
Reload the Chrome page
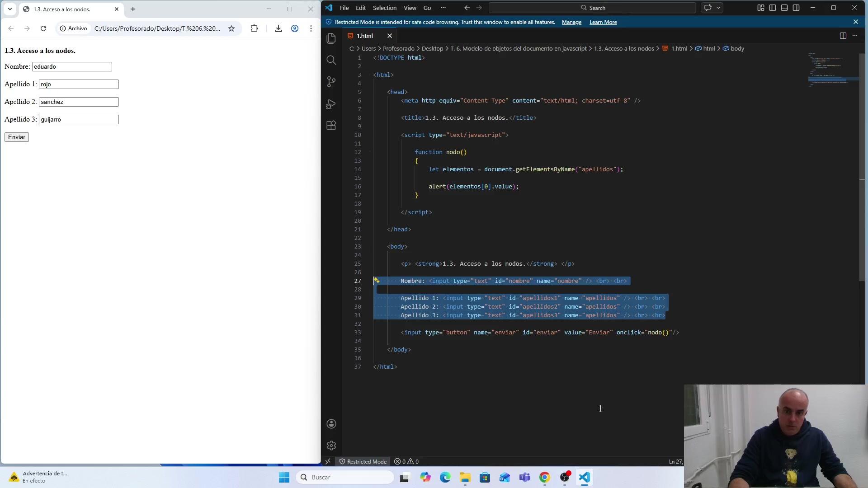click(x=43, y=28)
